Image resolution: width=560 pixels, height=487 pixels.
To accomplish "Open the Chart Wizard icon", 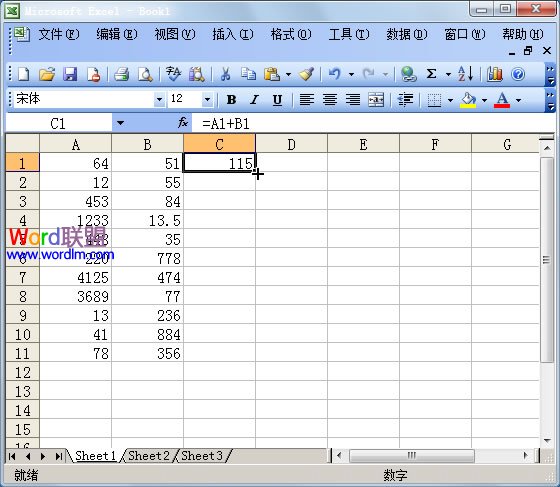I will click(x=494, y=74).
